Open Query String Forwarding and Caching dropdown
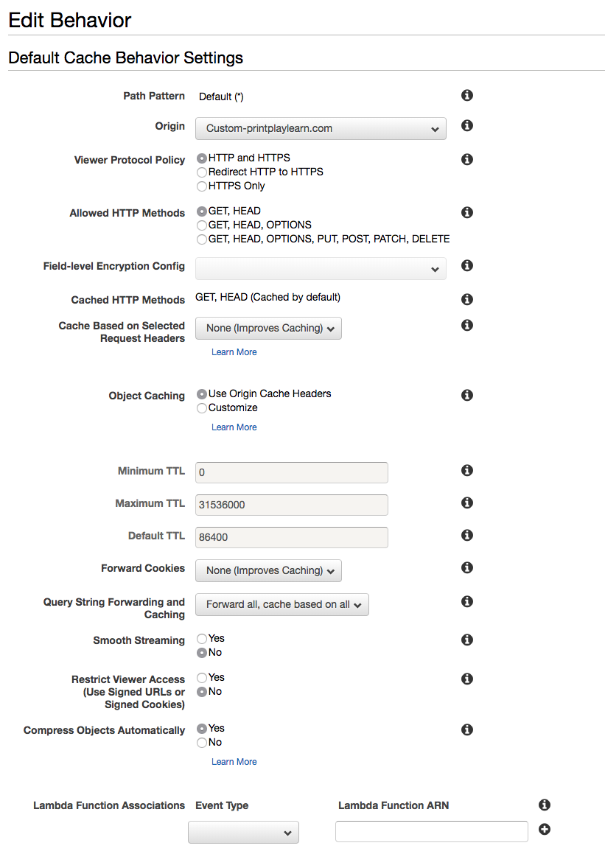Image resolution: width=605 pixels, height=868 pixels. (x=281, y=604)
